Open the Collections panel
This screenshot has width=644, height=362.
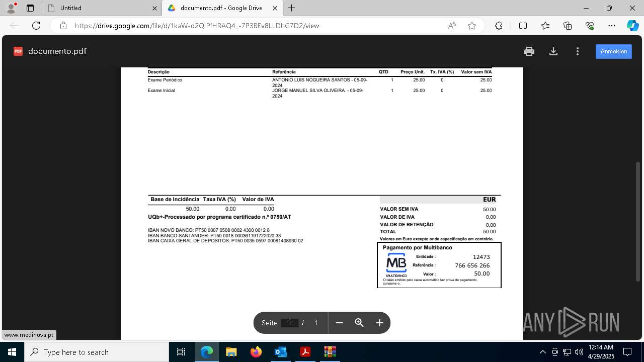(x=568, y=26)
